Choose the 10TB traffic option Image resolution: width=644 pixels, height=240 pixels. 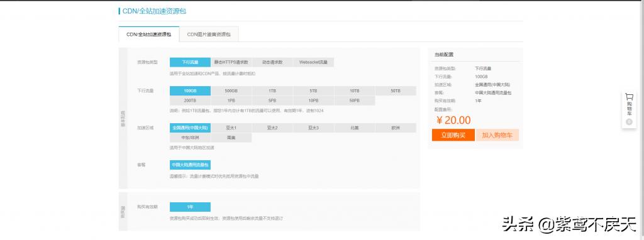[355, 90]
